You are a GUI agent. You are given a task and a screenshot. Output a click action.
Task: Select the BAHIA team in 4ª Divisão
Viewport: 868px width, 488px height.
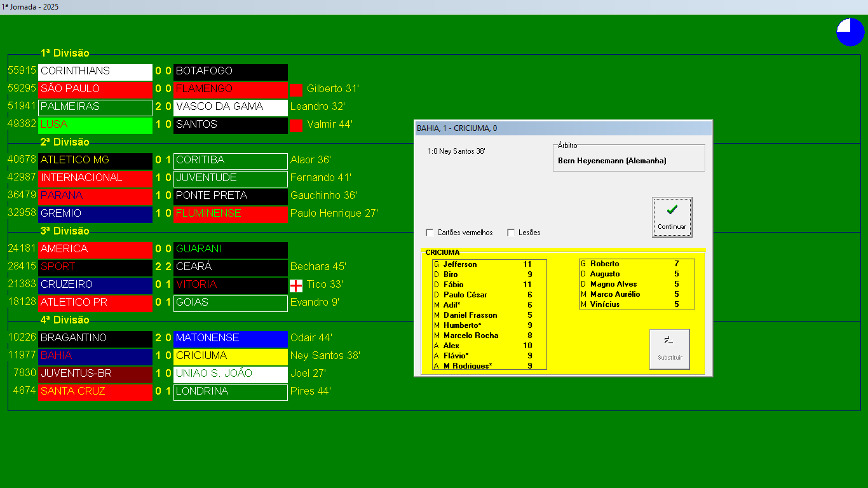[95, 356]
